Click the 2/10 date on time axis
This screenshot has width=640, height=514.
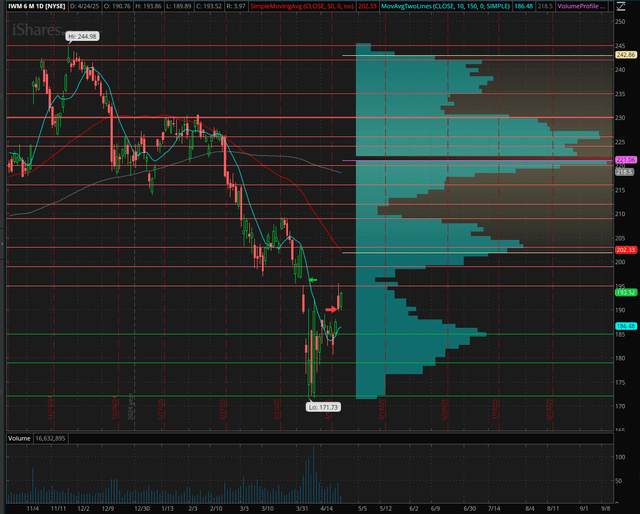[216, 508]
